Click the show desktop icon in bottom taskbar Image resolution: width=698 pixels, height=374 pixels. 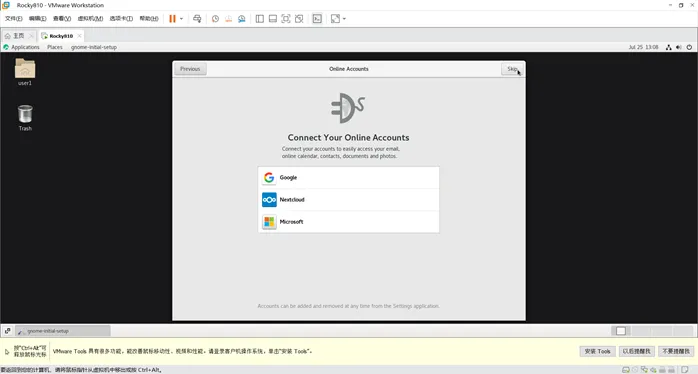point(8,331)
